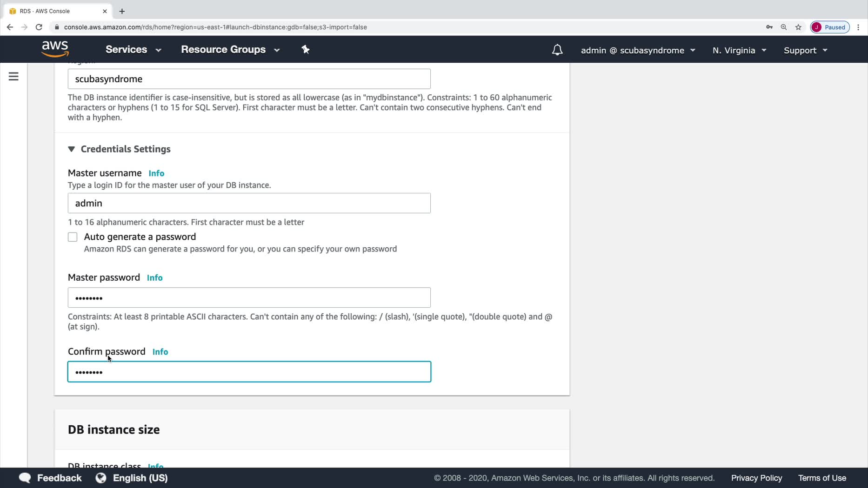
Task: Open the Services menu
Action: tap(133, 50)
